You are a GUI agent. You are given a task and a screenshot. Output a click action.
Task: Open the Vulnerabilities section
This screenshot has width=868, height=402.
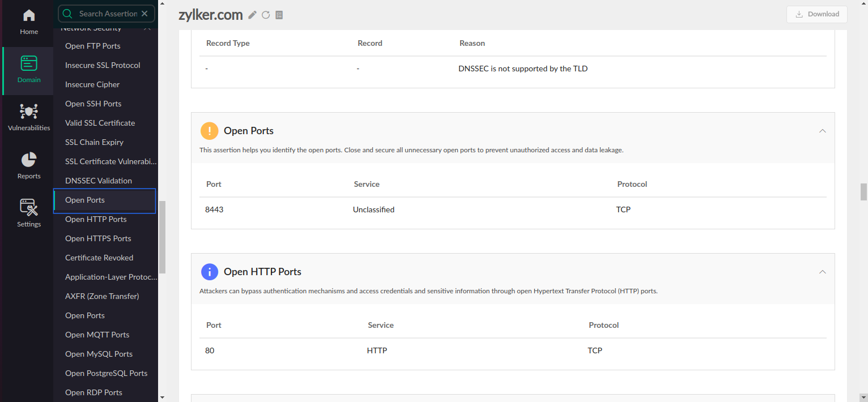[29, 117]
